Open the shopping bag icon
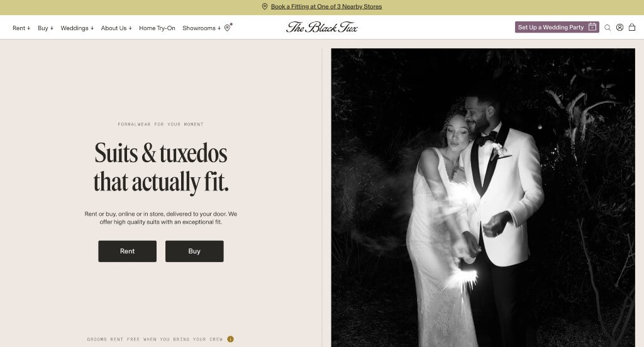644x347 pixels. tap(632, 28)
